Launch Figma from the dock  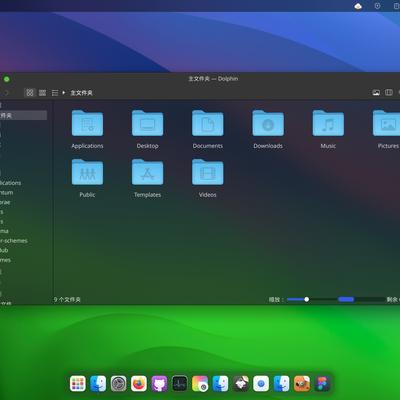pyautogui.click(x=322, y=384)
